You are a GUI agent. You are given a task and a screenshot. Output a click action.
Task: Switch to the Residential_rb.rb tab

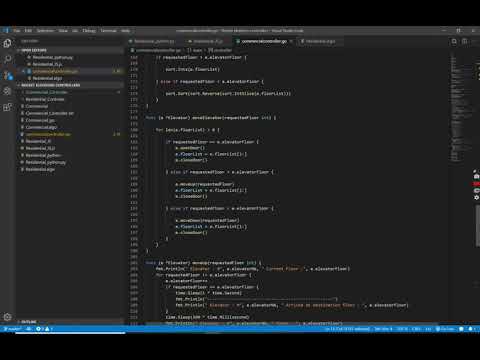208,41
